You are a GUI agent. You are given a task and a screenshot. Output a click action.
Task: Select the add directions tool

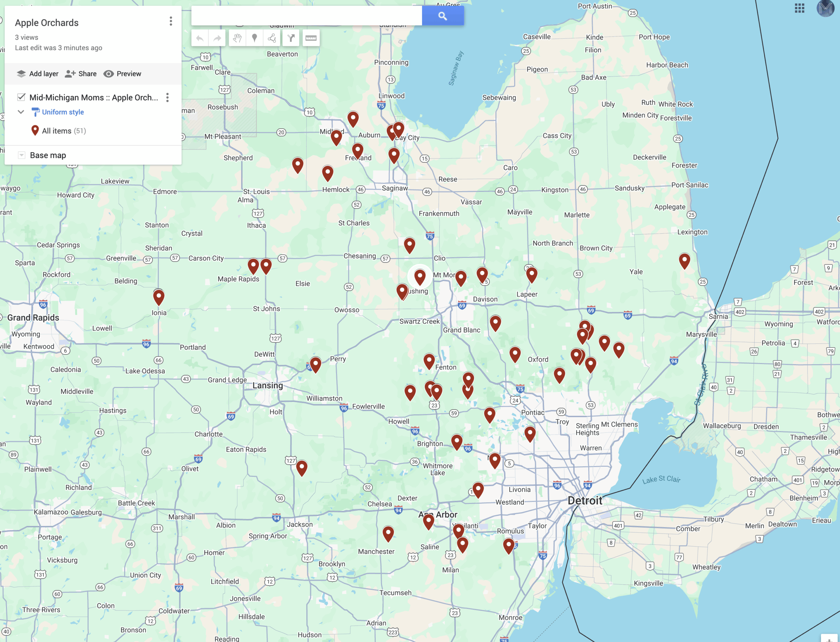(x=291, y=38)
